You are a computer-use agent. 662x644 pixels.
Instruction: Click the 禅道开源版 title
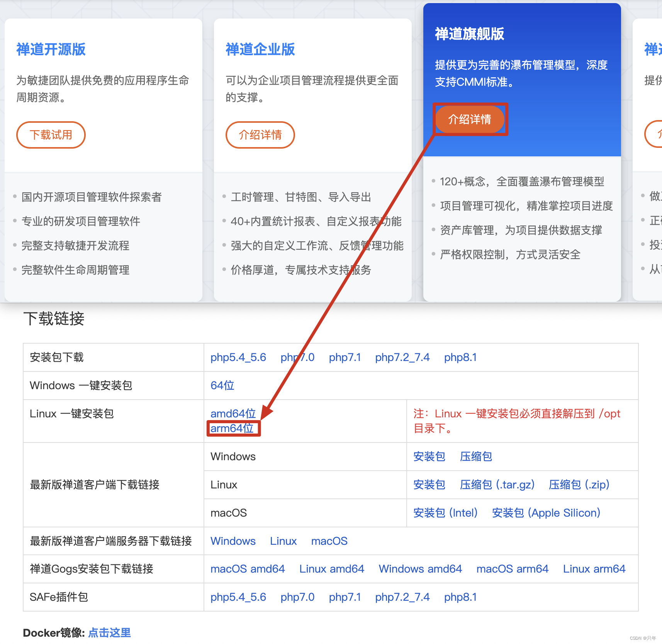pos(51,49)
